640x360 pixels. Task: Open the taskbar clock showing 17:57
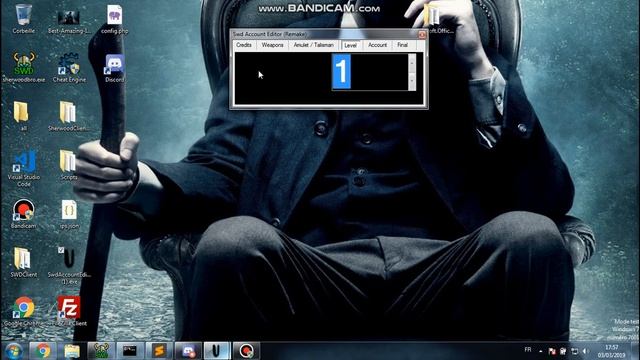611,351
